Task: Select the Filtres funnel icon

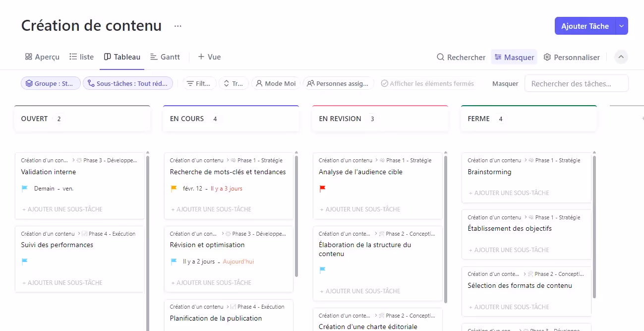Action: point(191,83)
